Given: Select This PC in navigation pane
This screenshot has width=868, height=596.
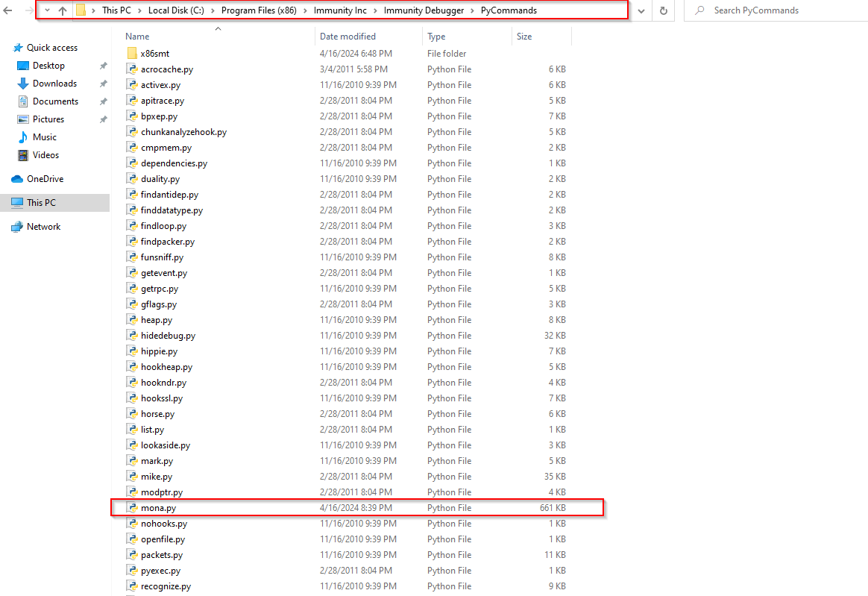Looking at the screenshot, I should pos(41,203).
